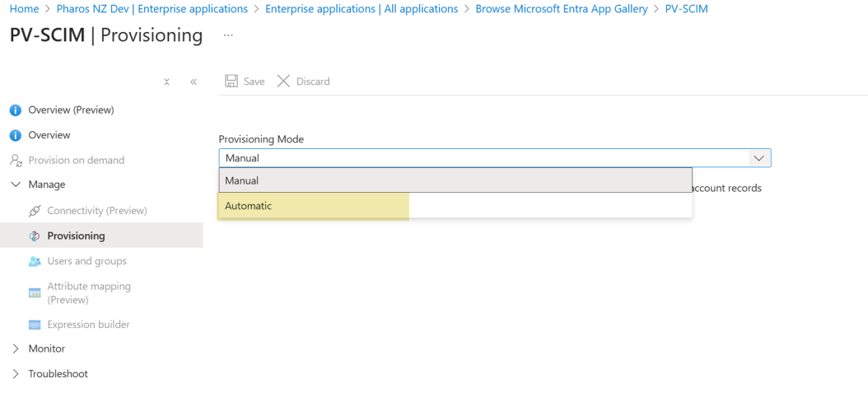
Task: Go to Home breadcrumb link
Action: click(x=24, y=9)
